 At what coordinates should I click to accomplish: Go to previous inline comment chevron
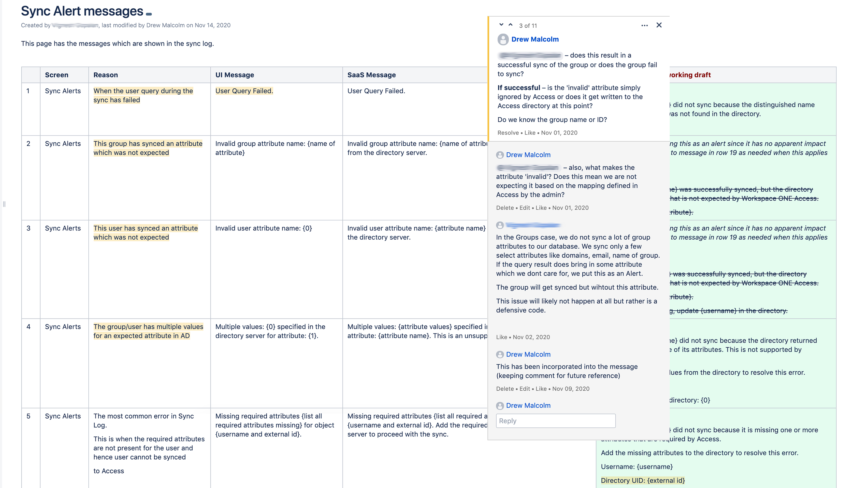pos(510,25)
